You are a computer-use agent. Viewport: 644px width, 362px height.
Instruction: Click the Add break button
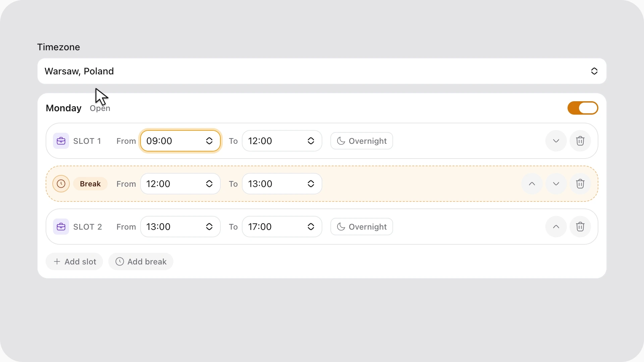[x=141, y=261]
